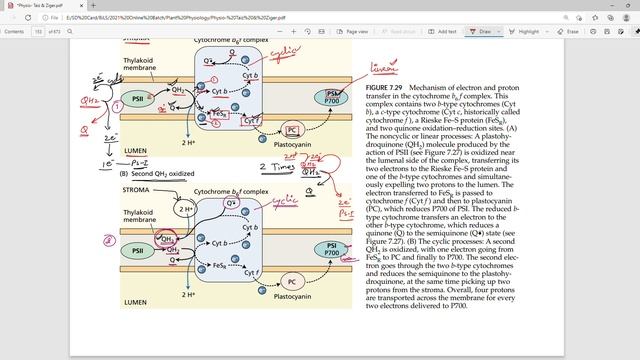Click the 'Second QH2 oxidized' heading

(x=162, y=173)
